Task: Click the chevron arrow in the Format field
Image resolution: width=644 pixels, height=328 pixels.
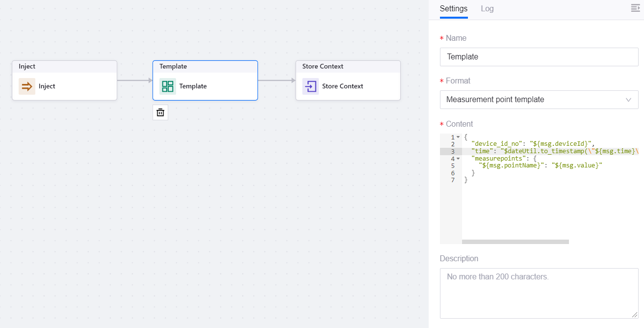Action: point(629,100)
